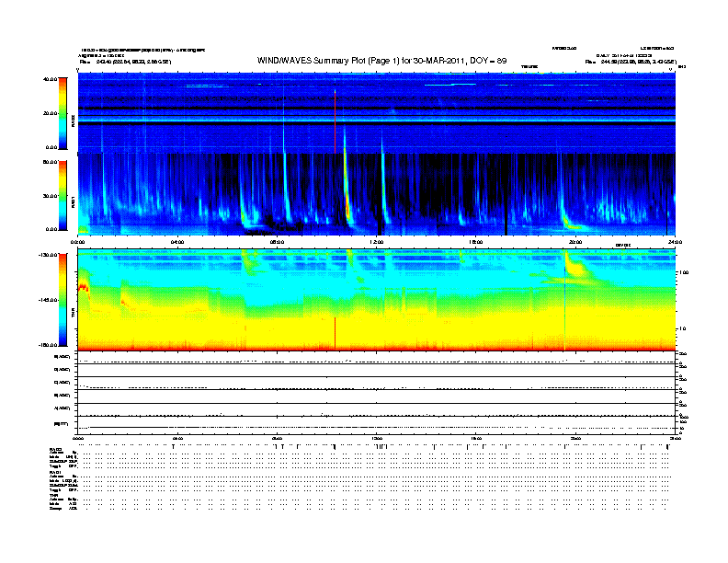This screenshot has width=728, height=563.
Task: Select the -160.00 label on TNR scale
Action: coord(48,345)
